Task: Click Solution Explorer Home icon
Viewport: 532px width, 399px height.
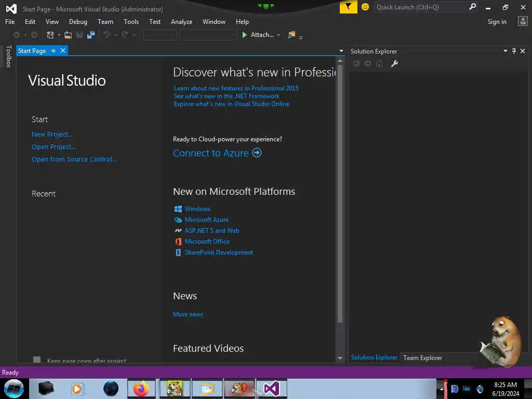Action: click(x=379, y=63)
